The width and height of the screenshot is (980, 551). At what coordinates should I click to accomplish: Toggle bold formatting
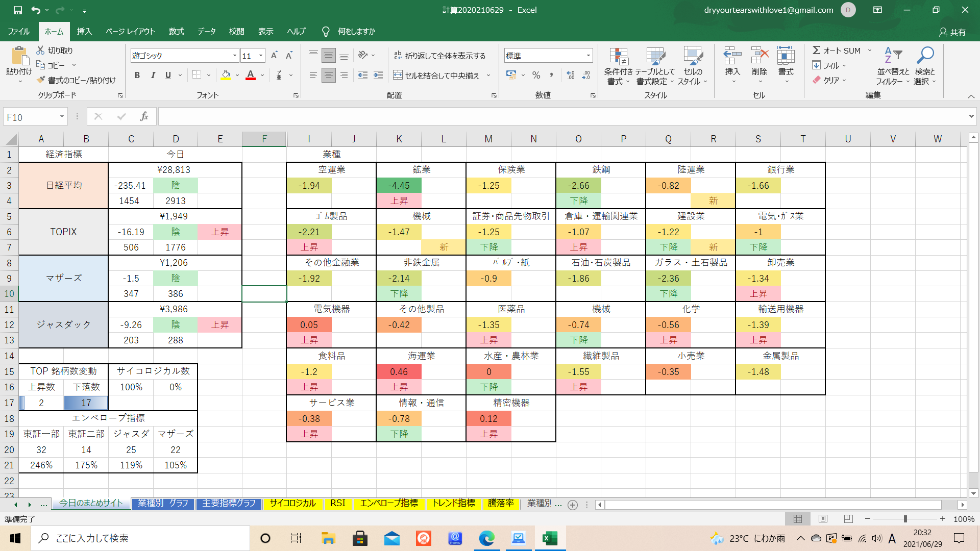137,76
